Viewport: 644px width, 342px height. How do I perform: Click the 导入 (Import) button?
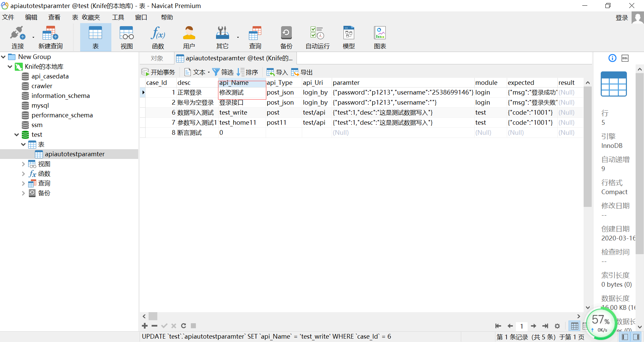(x=277, y=72)
